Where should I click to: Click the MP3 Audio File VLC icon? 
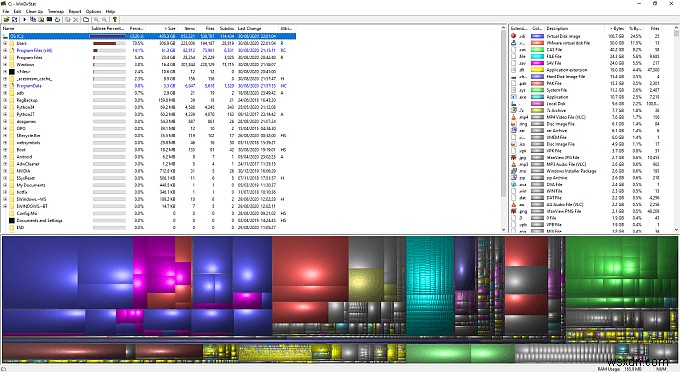[513, 164]
